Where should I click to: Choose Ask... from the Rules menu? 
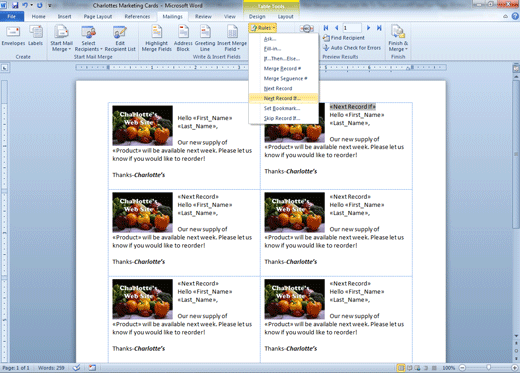click(x=284, y=39)
